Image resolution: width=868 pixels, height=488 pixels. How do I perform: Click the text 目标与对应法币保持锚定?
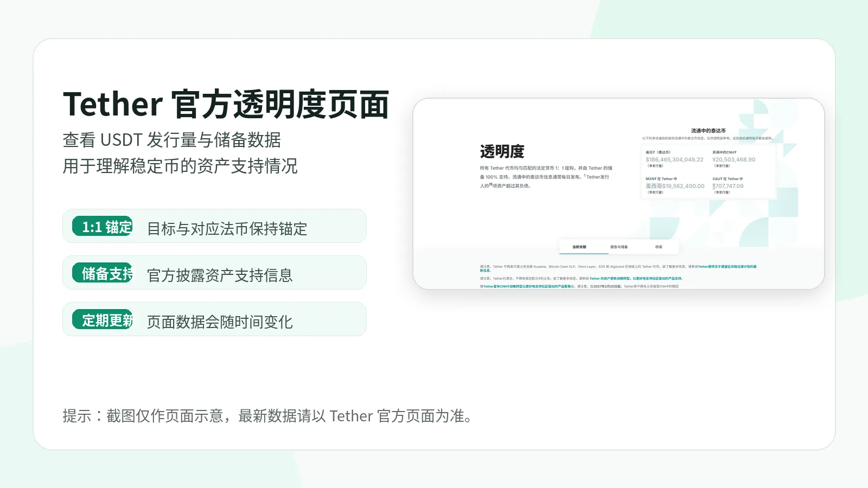(227, 228)
